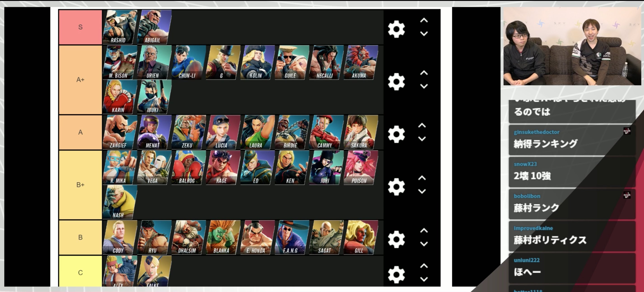Screen dimensions: 644x292
Task: Open settings gear for C tier row
Action: [x=396, y=274]
